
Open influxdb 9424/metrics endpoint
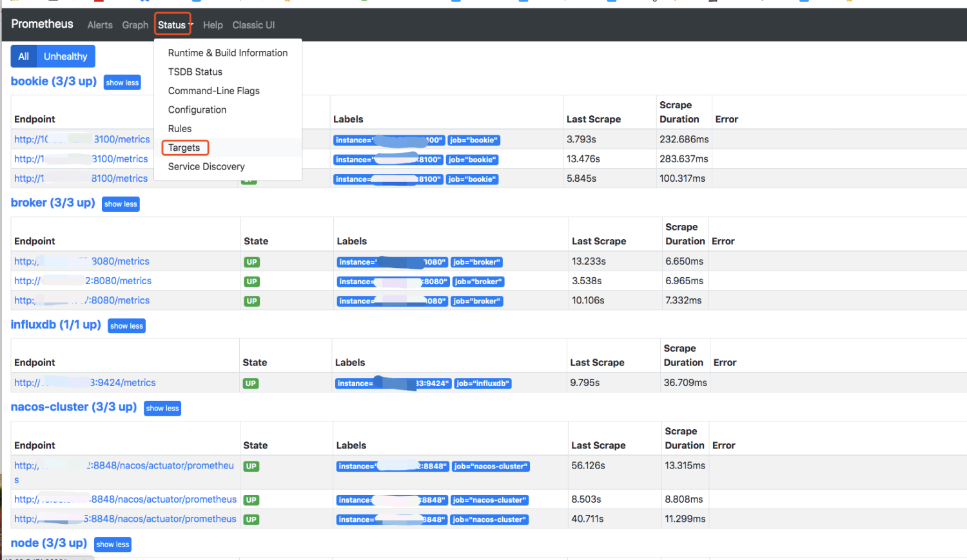85,383
